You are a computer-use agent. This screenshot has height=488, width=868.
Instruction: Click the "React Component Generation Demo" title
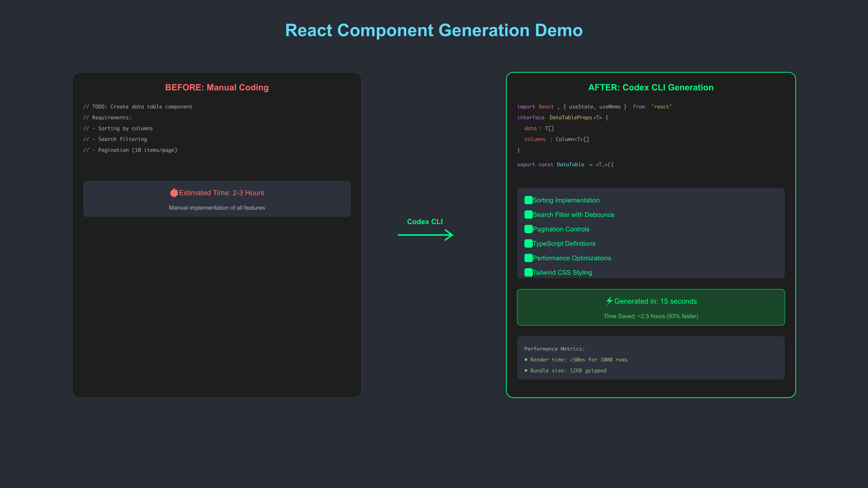point(434,30)
